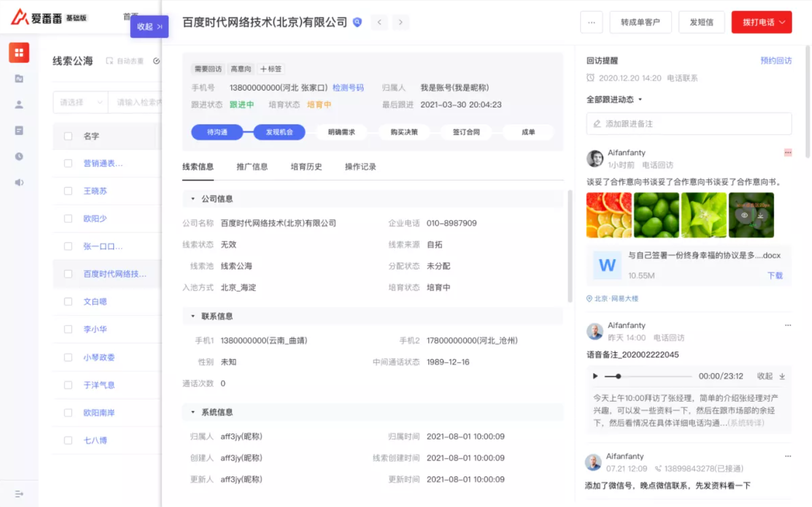This screenshot has width=812, height=507.
Task: Open the megaphone marketing sidebar icon
Action: [19, 182]
